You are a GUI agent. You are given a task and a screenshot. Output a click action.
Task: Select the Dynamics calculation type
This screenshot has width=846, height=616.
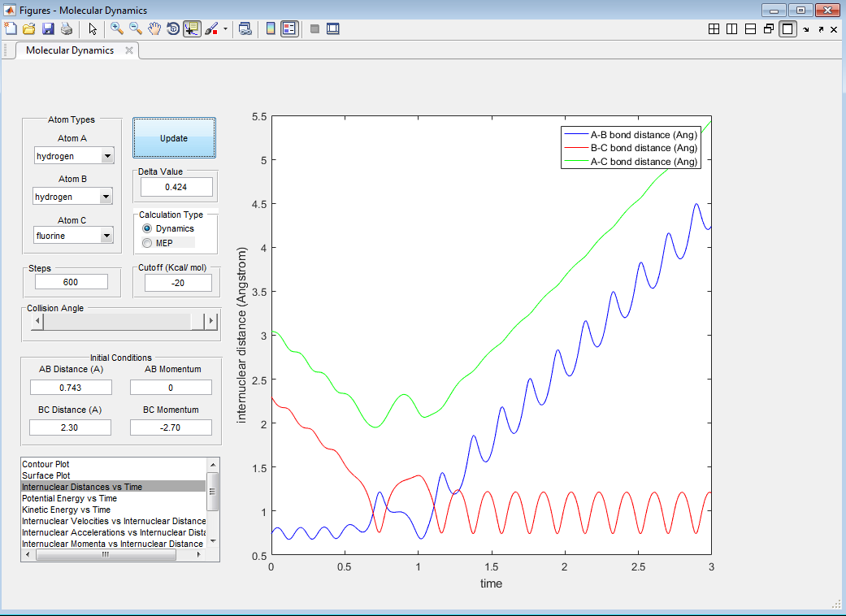coord(147,229)
